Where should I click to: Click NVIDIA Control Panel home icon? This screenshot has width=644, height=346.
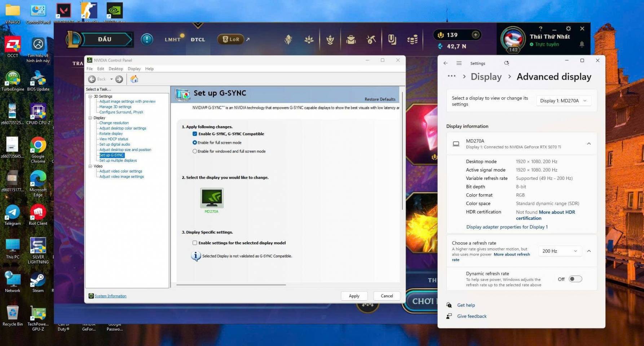click(x=134, y=79)
